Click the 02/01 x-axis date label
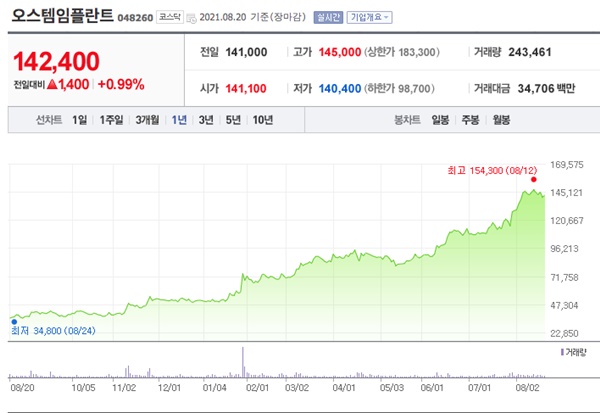Image resolution: width=600 pixels, height=413 pixels. coord(258,388)
